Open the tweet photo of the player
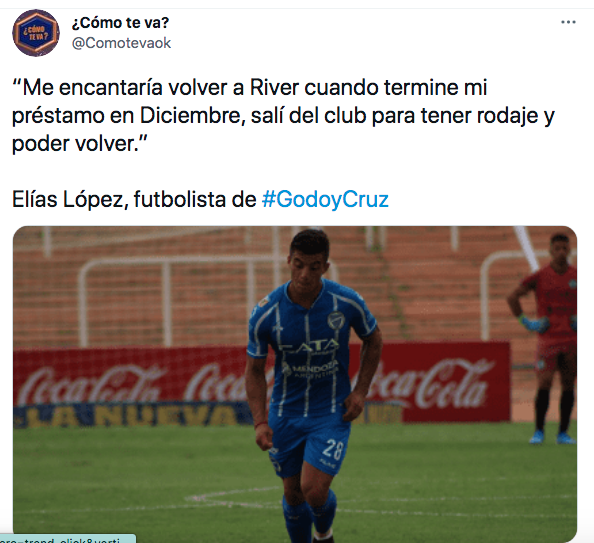The width and height of the screenshot is (594, 543). coord(295,384)
